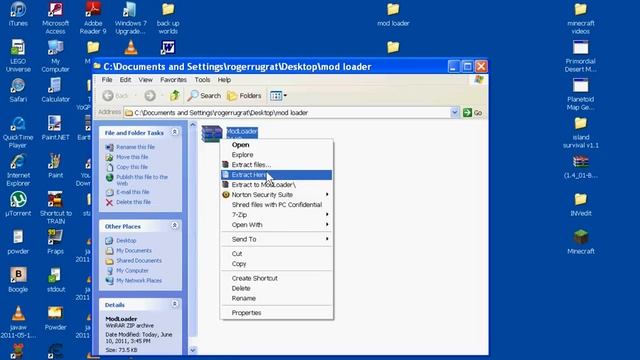Open the Edit menu
The image size is (640, 360).
(x=125, y=80)
